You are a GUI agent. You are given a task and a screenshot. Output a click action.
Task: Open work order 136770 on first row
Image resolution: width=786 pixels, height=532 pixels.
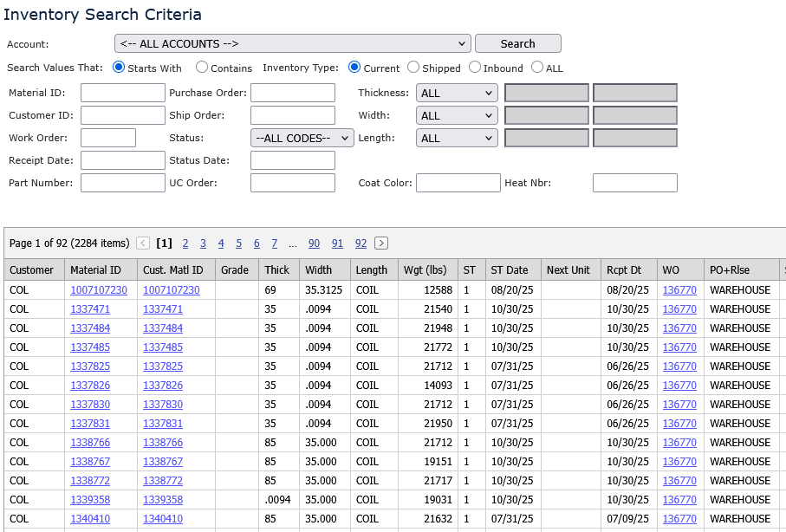679,289
